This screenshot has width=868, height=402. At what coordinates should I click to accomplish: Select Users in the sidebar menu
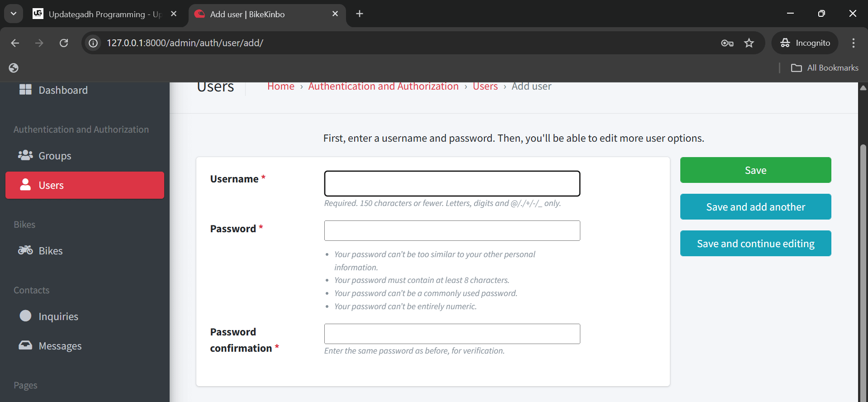pyautogui.click(x=85, y=185)
